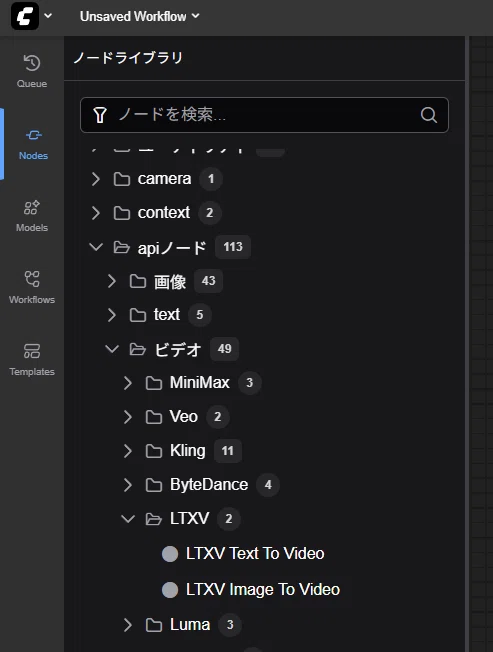
Task: Expand the text folder chevron
Action: click(111, 315)
